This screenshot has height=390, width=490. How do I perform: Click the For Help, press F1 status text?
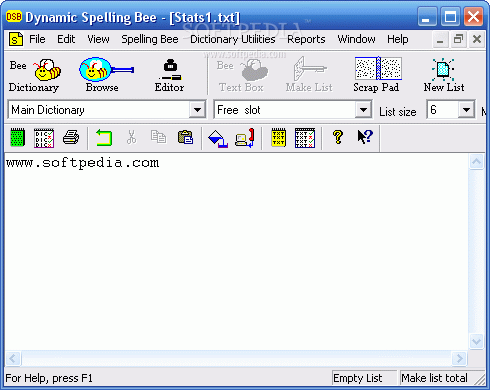(49, 378)
